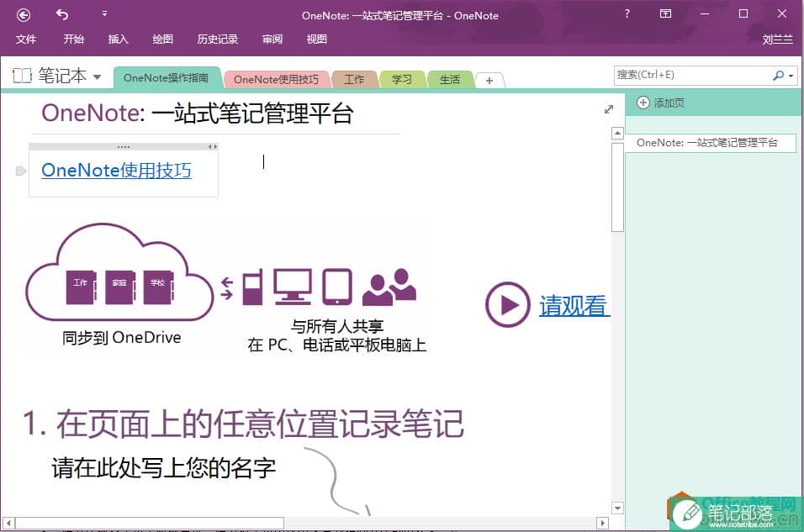
Task: Click the horizontal scrollbar thumb
Action: pyautogui.click(x=150, y=524)
